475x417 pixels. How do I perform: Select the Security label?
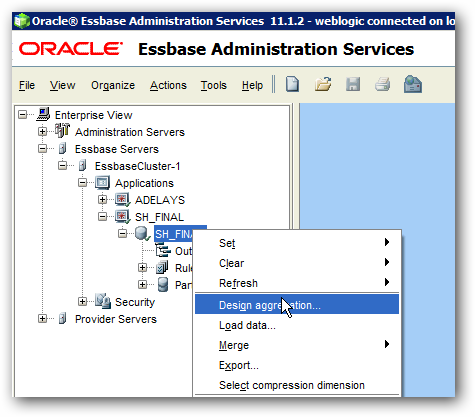coord(135,302)
